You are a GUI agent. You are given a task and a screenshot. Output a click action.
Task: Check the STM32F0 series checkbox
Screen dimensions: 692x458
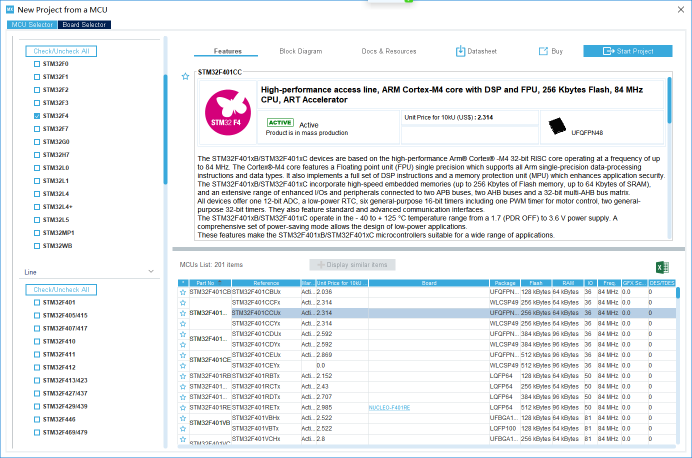click(x=37, y=64)
